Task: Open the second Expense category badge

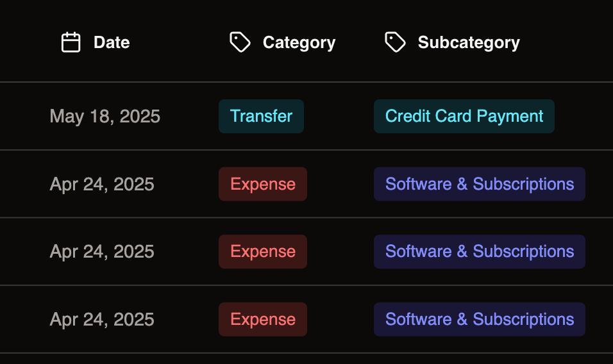Action: (263, 252)
